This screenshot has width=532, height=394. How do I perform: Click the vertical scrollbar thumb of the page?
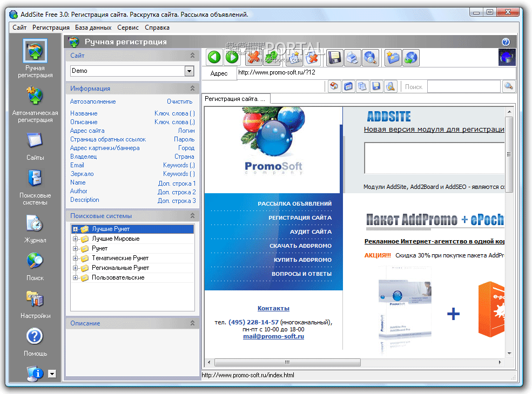click(509, 154)
